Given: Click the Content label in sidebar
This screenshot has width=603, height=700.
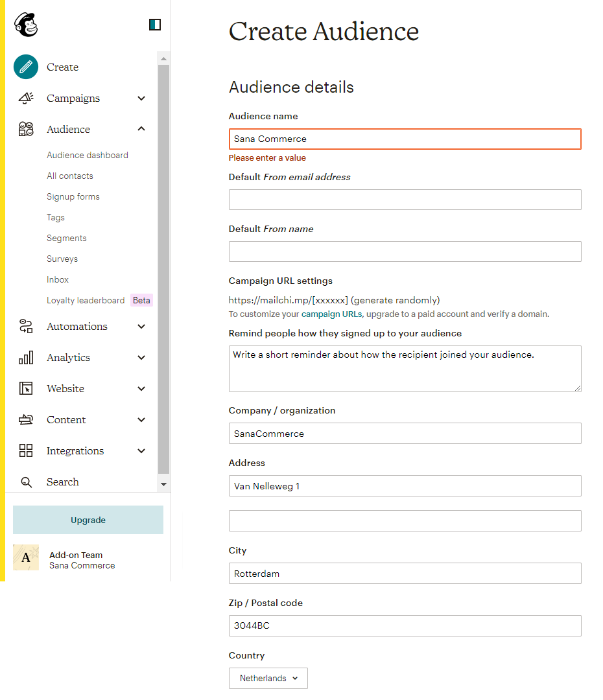Looking at the screenshot, I should (66, 419).
